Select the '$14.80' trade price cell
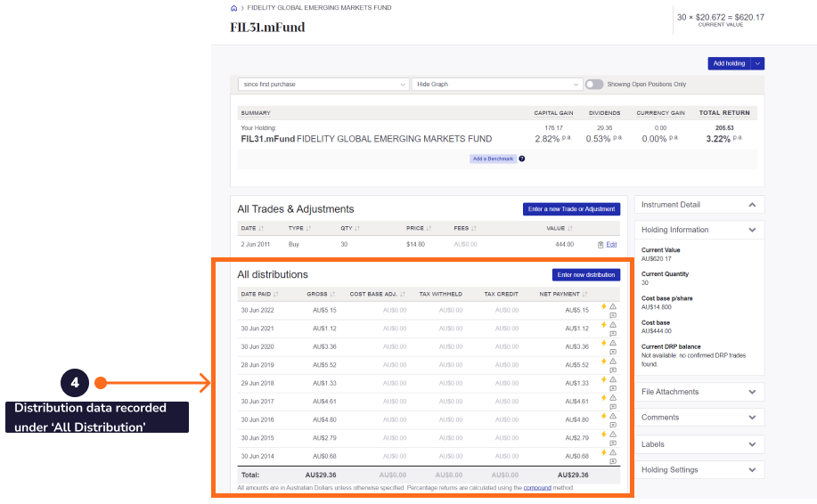 (x=415, y=244)
